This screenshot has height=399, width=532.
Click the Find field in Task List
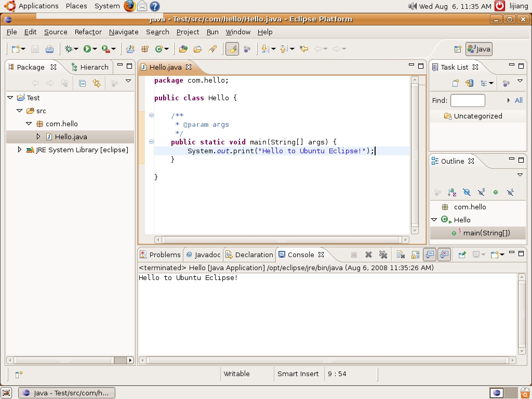coord(468,100)
